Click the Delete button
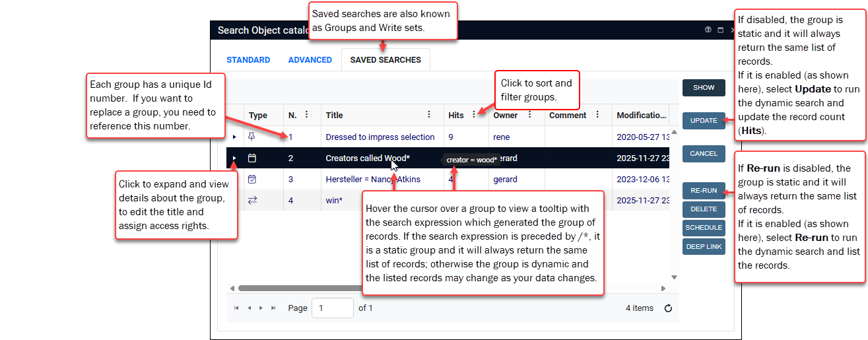Image resolution: width=868 pixels, height=340 pixels. 704,209
